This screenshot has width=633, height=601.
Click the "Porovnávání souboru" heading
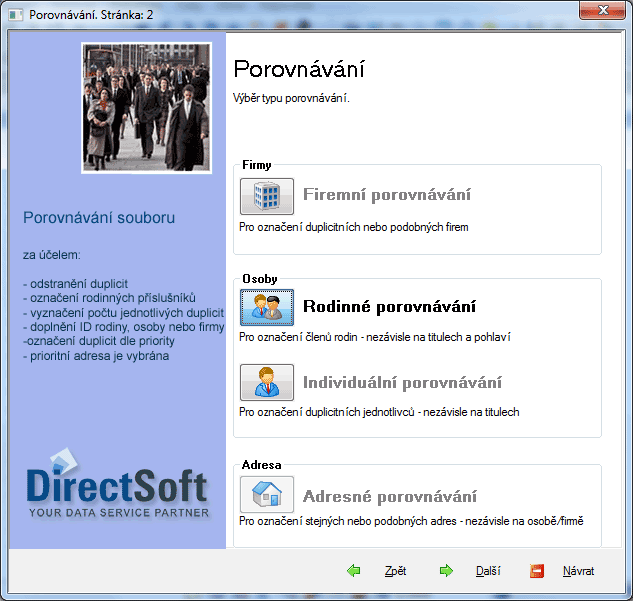99,218
